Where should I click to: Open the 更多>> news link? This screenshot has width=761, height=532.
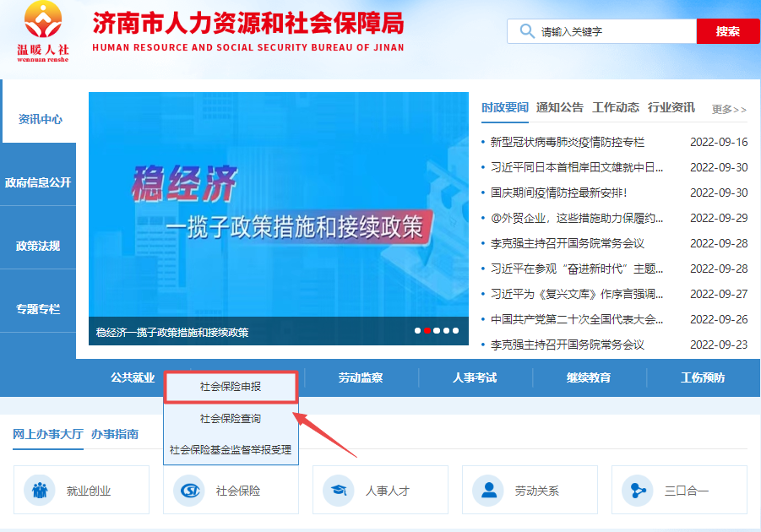[x=729, y=110]
